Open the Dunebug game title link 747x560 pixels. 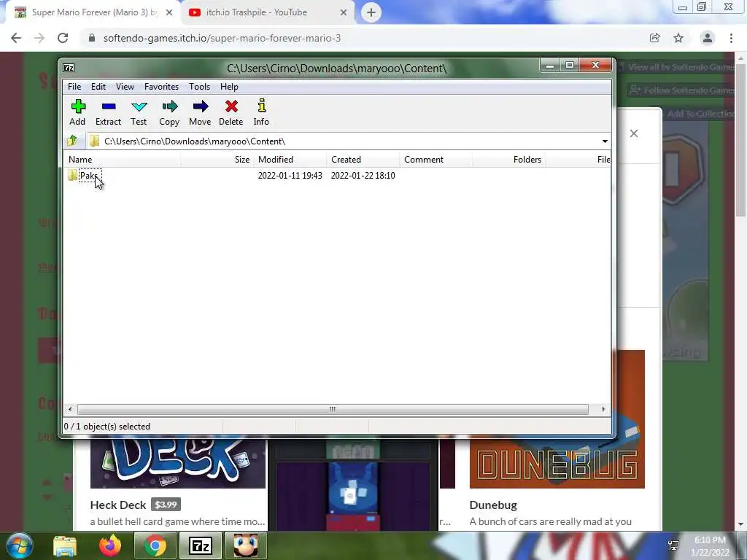(x=493, y=505)
